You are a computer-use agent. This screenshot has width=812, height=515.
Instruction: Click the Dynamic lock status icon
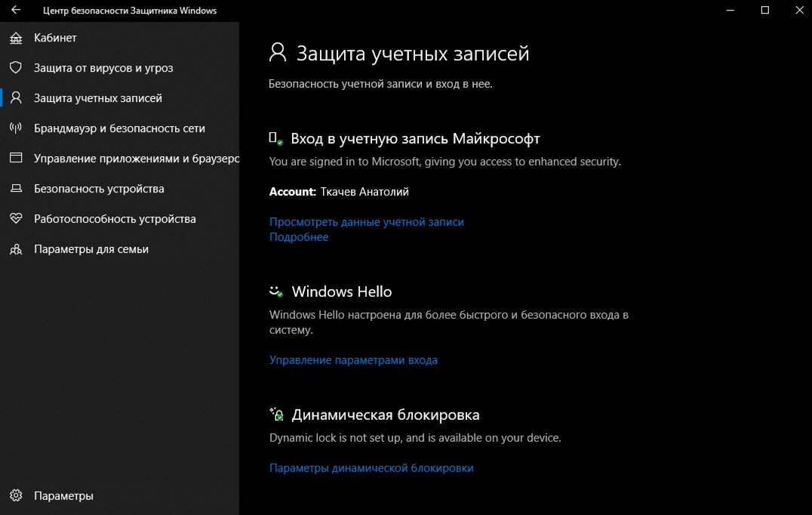(276, 414)
